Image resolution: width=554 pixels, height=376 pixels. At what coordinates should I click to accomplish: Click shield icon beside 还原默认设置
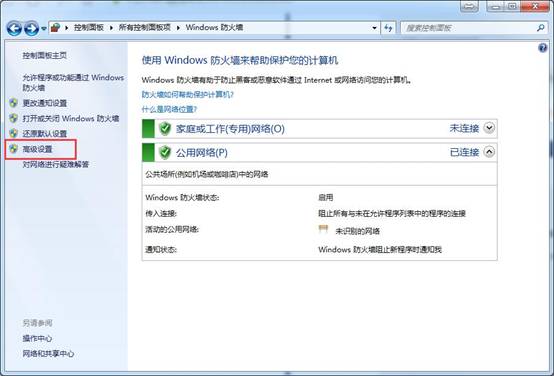tap(13, 133)
